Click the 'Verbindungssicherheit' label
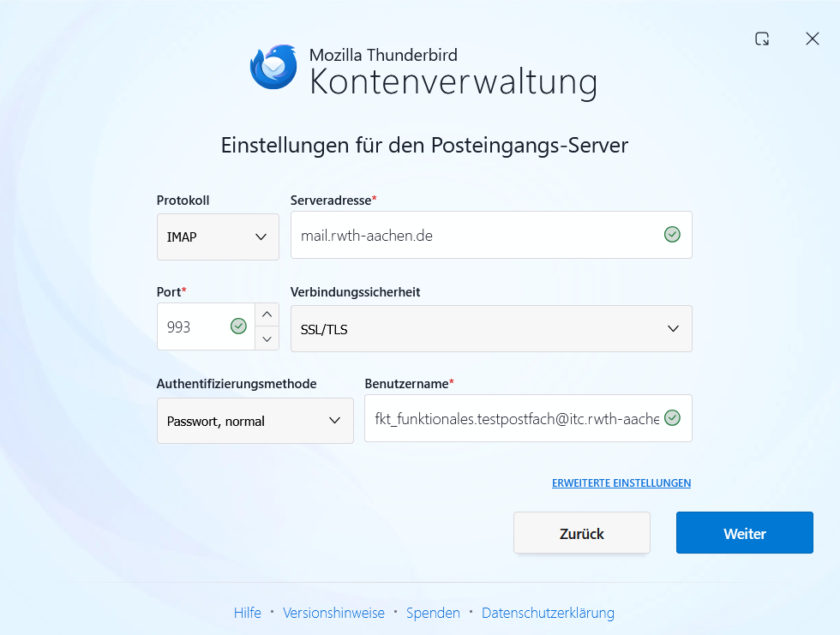This screenshot has height=635, width=840. [355, 292]
